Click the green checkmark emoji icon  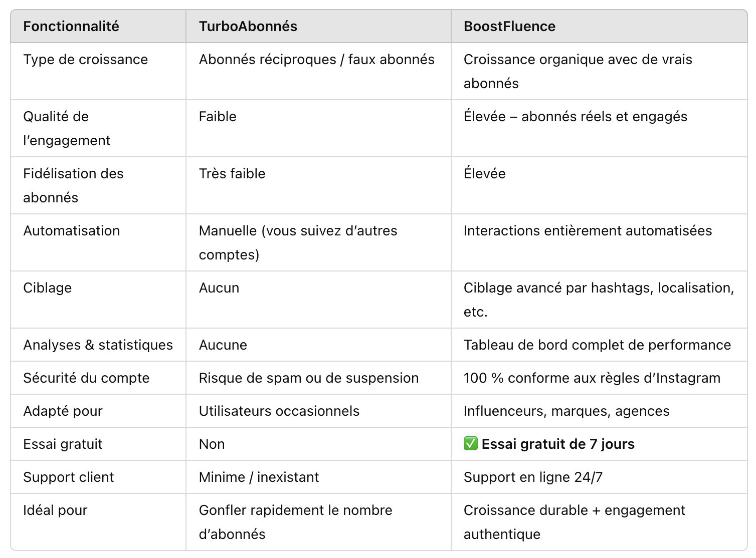pos(470,444)
